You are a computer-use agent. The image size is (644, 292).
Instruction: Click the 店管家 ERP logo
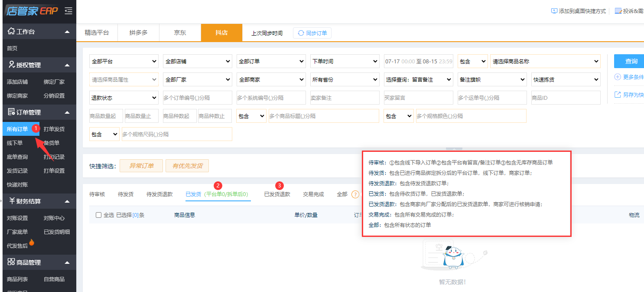[32, 11]
